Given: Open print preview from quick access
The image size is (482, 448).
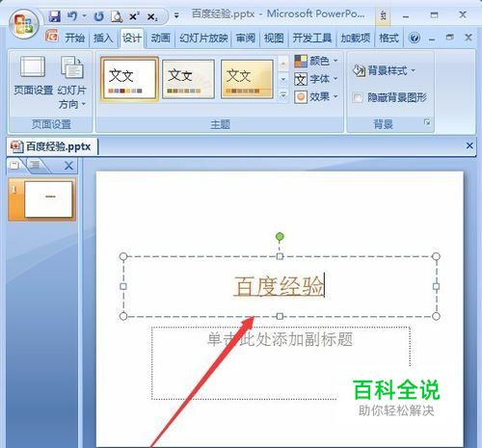Looking at the screenshot, I should [x=117, y=16].
